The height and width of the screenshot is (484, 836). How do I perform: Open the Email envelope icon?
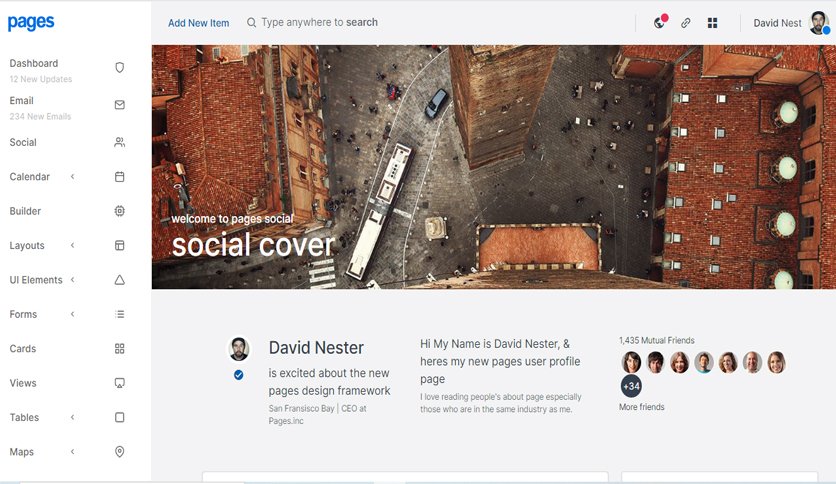119,104
